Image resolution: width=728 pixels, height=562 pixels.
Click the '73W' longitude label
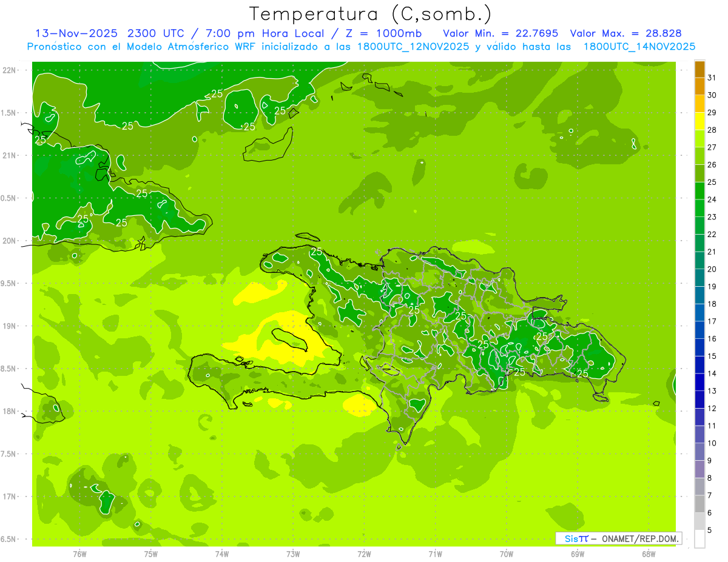tap(293, 554)
